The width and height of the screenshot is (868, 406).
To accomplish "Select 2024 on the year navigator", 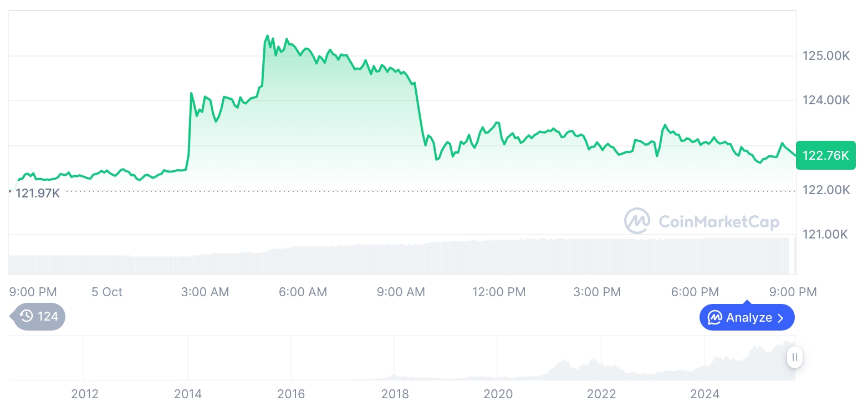I will coord(704,394).
